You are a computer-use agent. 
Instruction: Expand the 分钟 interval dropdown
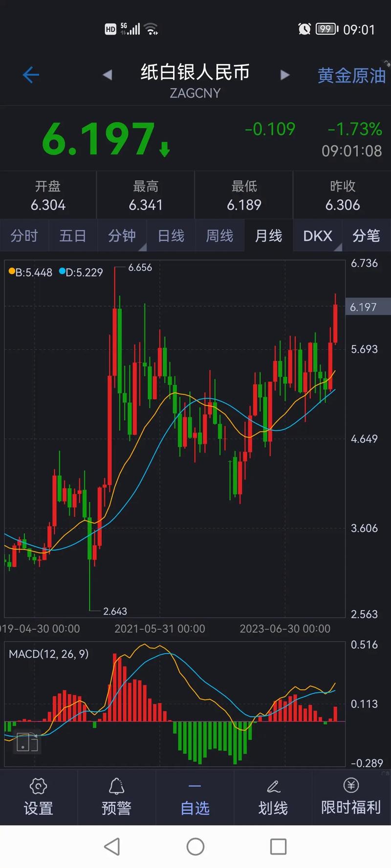[122, 236]
